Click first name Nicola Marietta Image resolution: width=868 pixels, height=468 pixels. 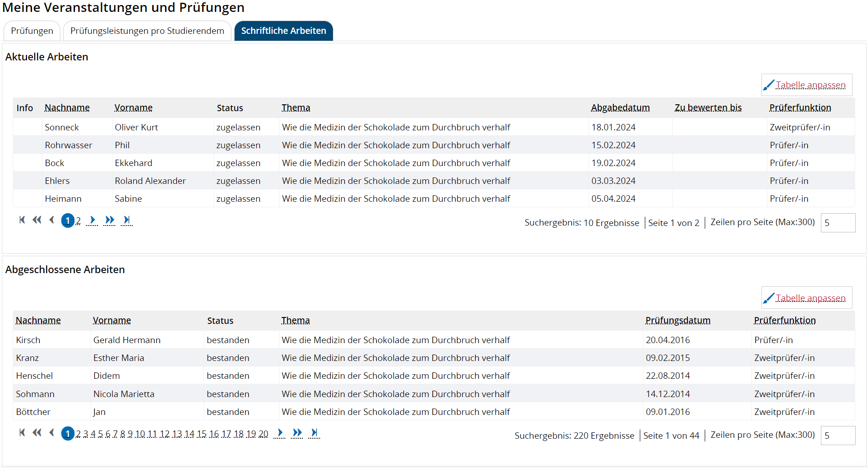pyautogui.click(x=124, y=394)
